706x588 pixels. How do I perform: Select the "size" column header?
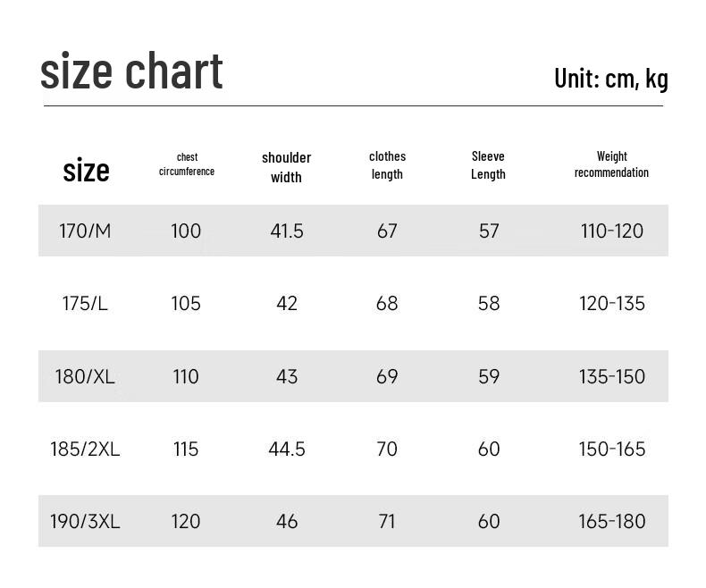[x=86, y=170]
